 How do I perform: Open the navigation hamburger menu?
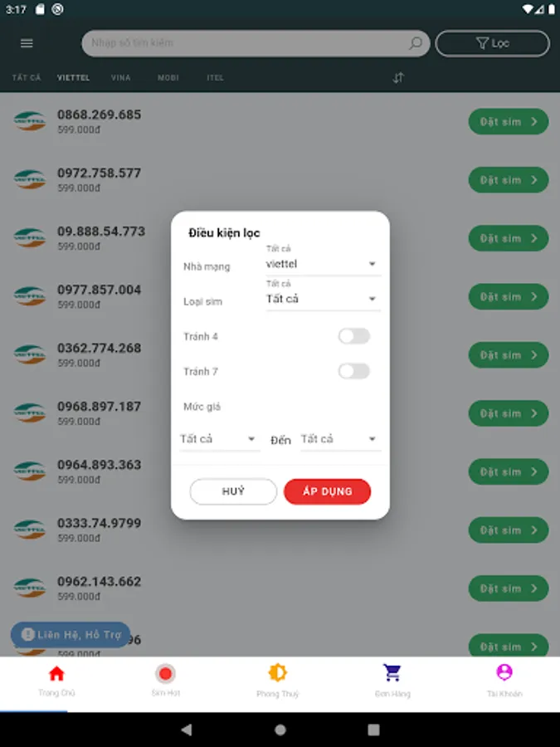pyautogui.click(x=26, y=43)
